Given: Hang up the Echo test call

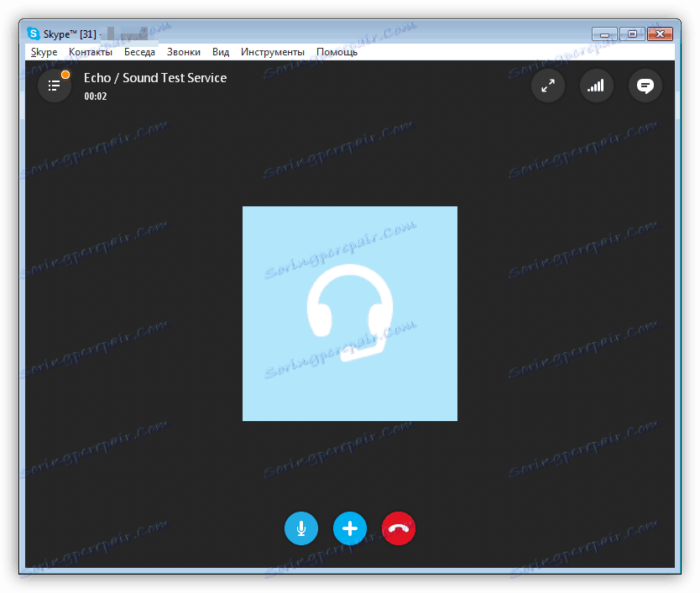Looking at the screenshot, I should pos(399,528).
